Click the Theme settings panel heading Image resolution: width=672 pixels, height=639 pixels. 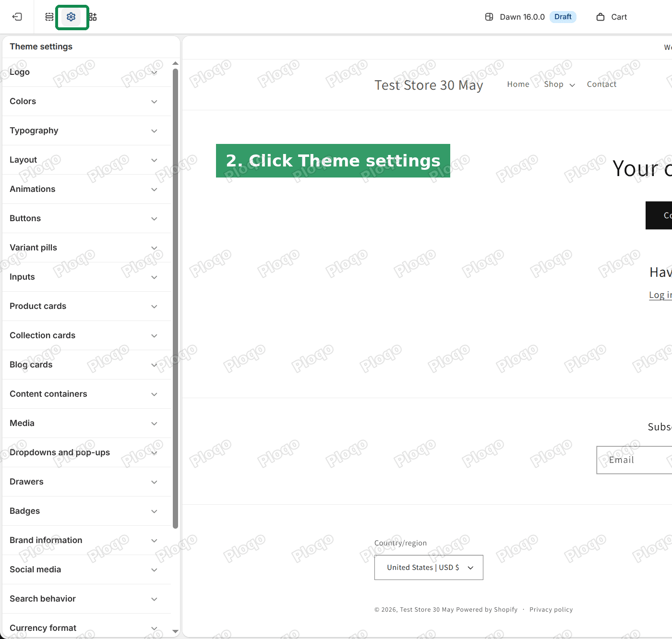(41, 47)
